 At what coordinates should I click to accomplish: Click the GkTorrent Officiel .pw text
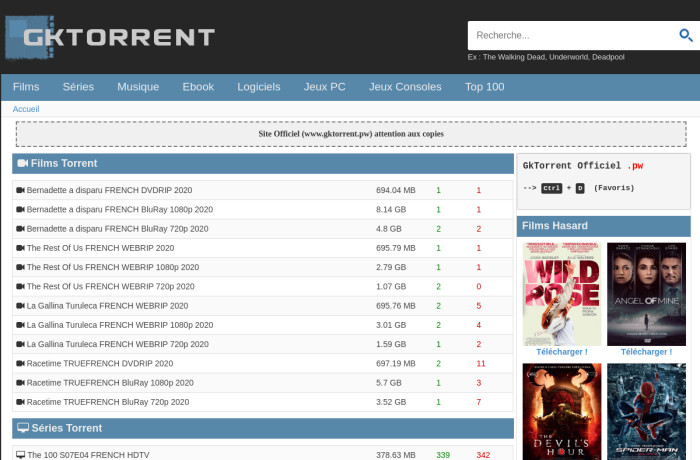click(x=583, y=166)
